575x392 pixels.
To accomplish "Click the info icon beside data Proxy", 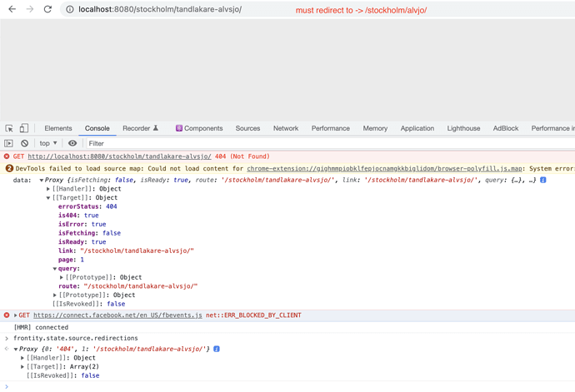I will (x=543, y=180).
